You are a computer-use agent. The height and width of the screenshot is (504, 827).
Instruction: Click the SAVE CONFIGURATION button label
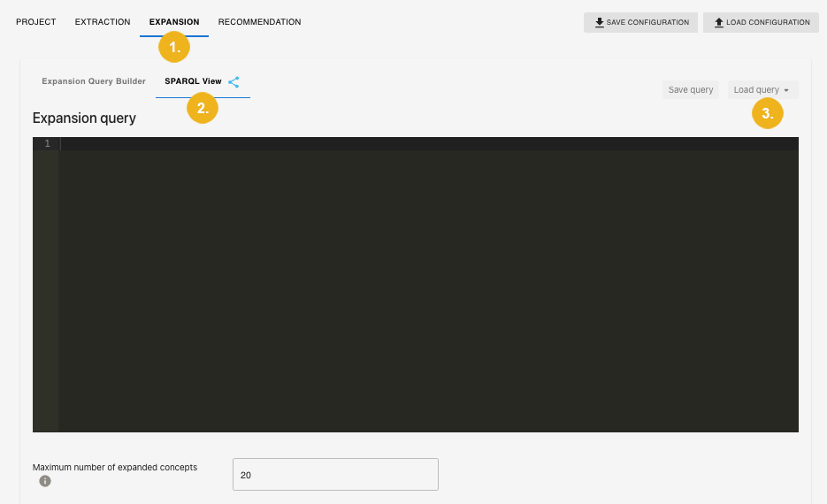(647, 22)
